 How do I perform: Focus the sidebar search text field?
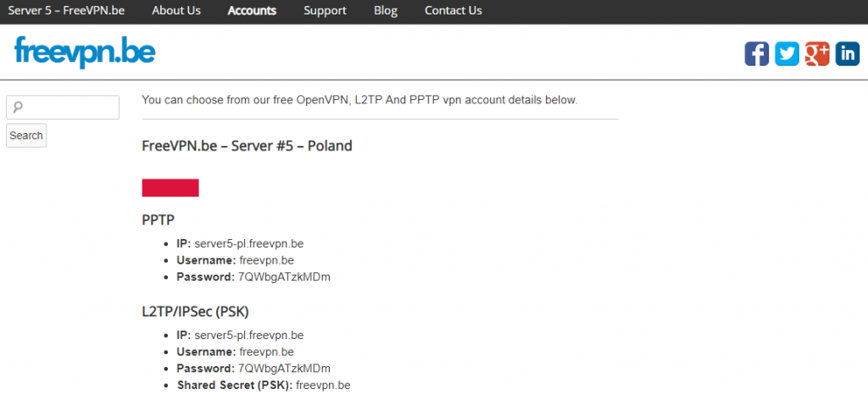pyautogui.click(x=63, y=108)
